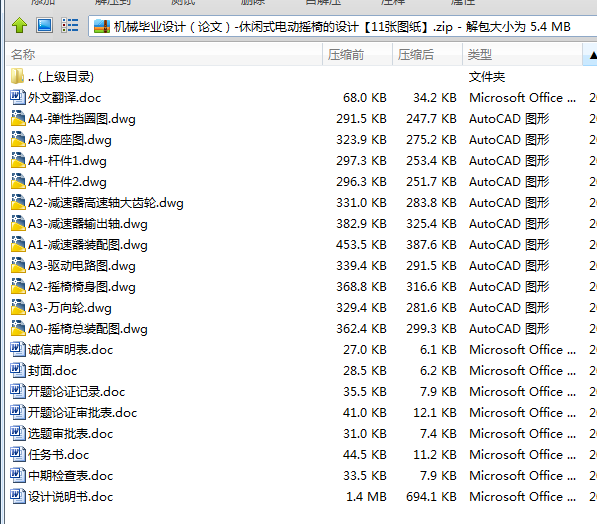This screenshot has height=524, width=597.
Task: Select the file name A4-杆件2.dwg
Action: pos(67,182)
